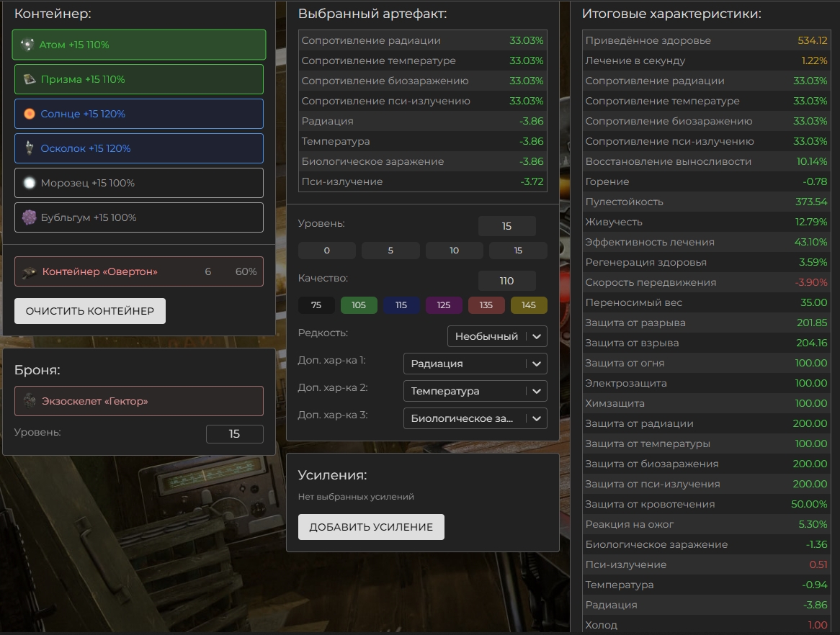Click the Oskolok shard artifact icon
This screenshot has height=635, width=840.
[x=30, y=148]
